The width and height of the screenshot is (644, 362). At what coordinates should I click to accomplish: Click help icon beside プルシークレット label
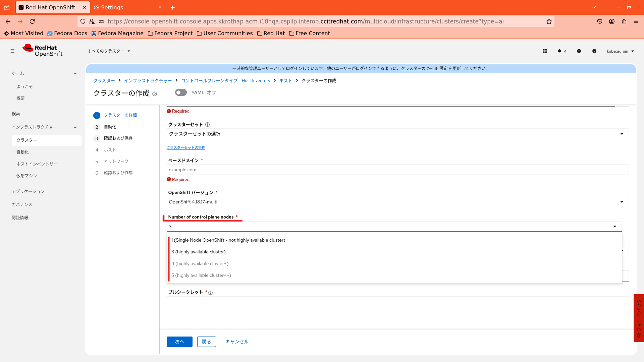point(211,293)
